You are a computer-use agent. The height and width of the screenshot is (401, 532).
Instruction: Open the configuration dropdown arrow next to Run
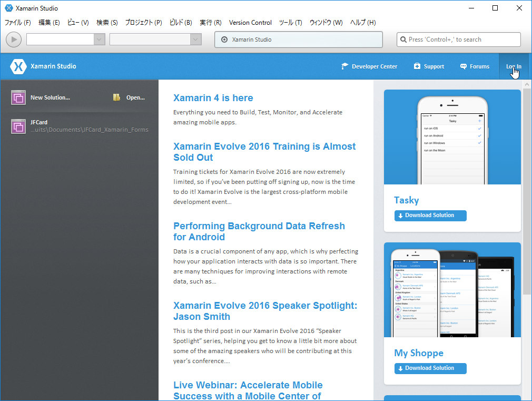pos(99,40)
